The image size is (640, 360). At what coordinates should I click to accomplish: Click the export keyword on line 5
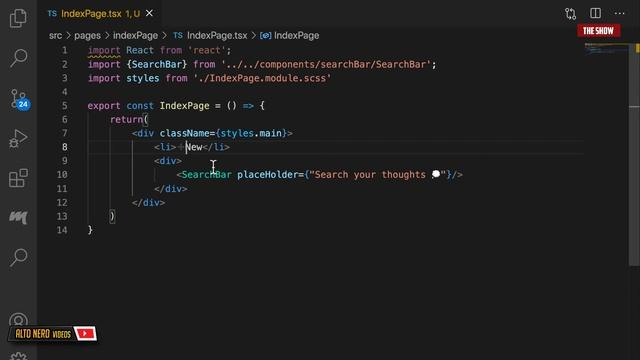[104, 106]
